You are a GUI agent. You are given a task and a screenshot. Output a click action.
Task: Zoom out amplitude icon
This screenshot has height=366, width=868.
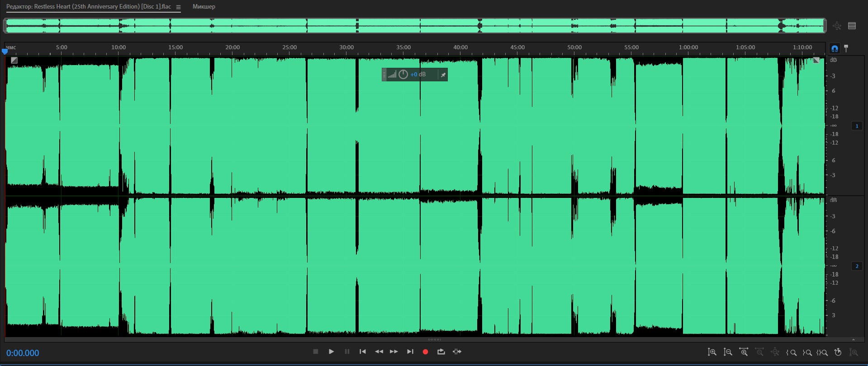pos(728,352)
